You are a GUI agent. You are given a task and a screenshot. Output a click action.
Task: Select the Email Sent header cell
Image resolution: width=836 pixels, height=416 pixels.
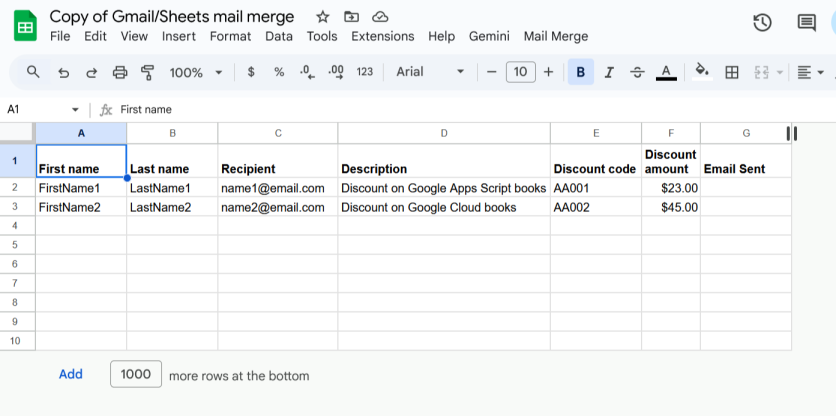coord(746,161)
